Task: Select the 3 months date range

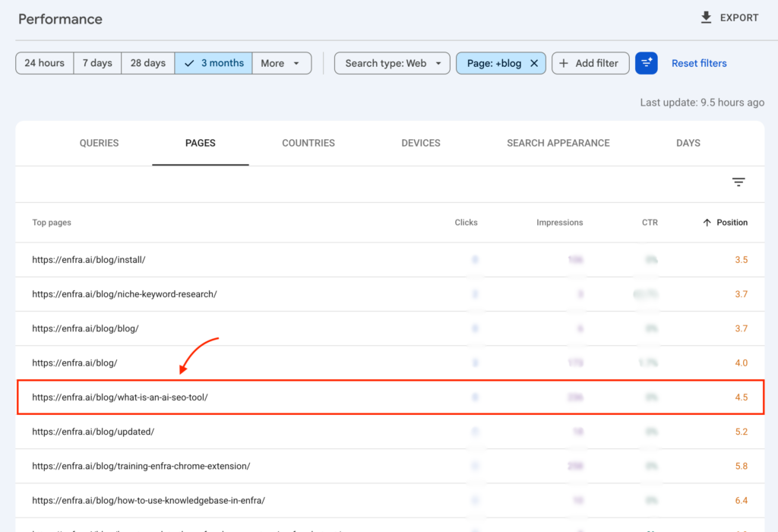Action: 213,63
